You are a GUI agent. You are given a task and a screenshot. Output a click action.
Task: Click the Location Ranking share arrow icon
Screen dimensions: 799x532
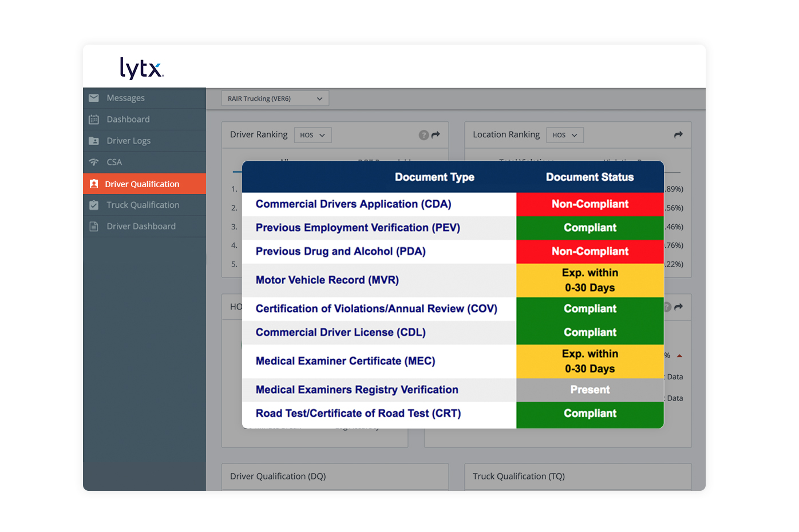[678, 135]
